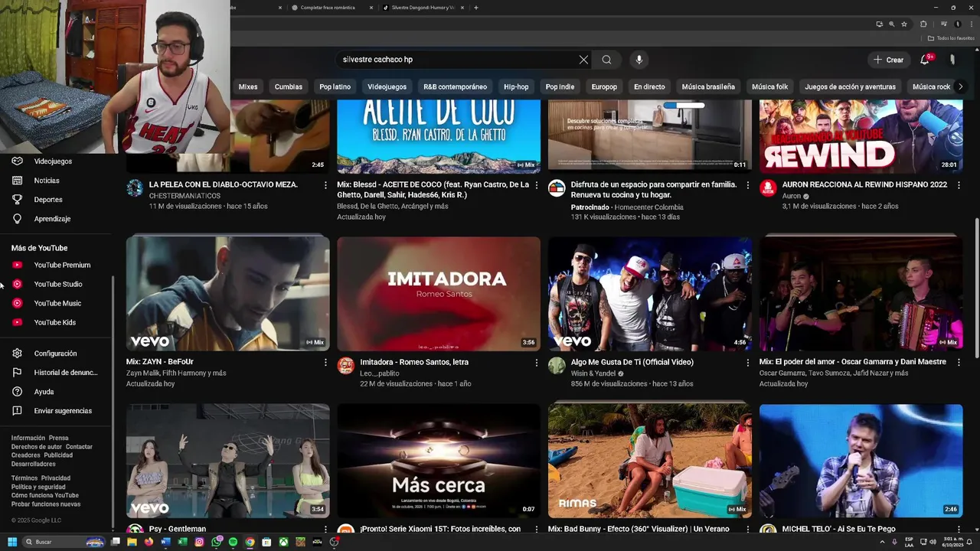This screenshot has height=551, width=980.
Task: Click the Privacidad footer link
Action: pos(56,478)
